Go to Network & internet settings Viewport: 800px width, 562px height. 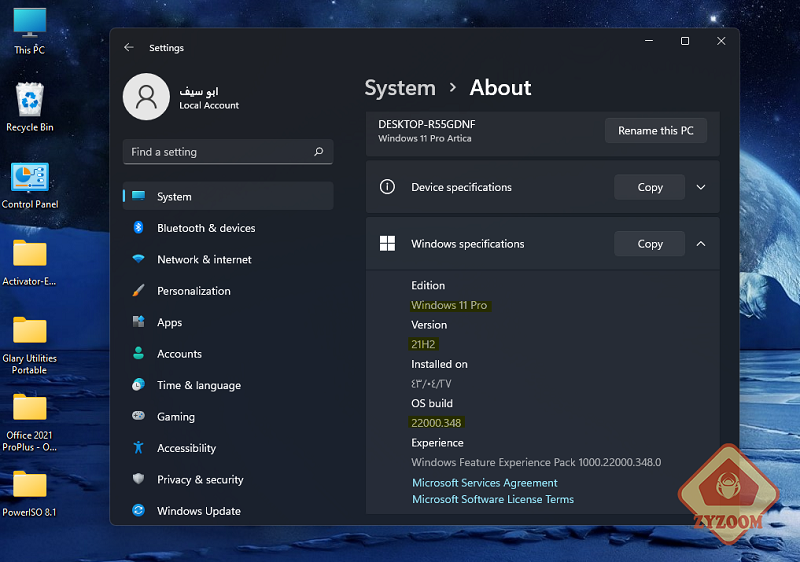click(x=228, y=259)
